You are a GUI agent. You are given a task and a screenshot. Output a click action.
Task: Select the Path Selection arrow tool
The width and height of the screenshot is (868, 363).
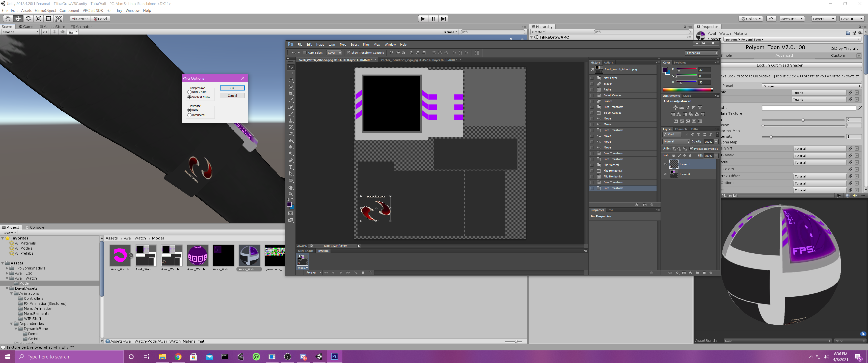point(290,174)
